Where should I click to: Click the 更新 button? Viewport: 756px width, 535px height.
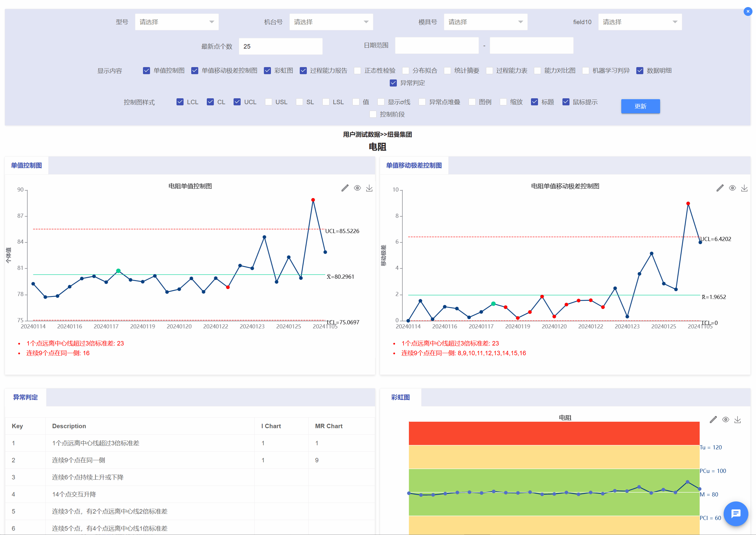pos(640,106)
